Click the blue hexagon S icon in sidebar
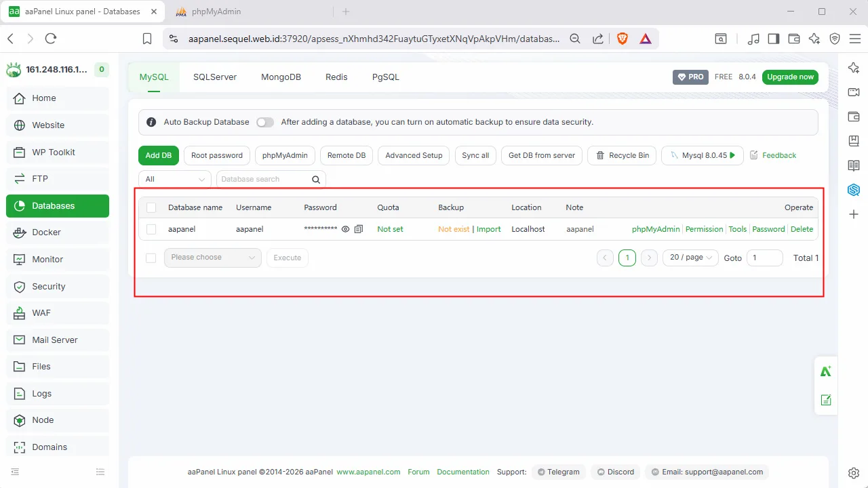The height and width of the screenshot is (488, 868). point(854,190)
